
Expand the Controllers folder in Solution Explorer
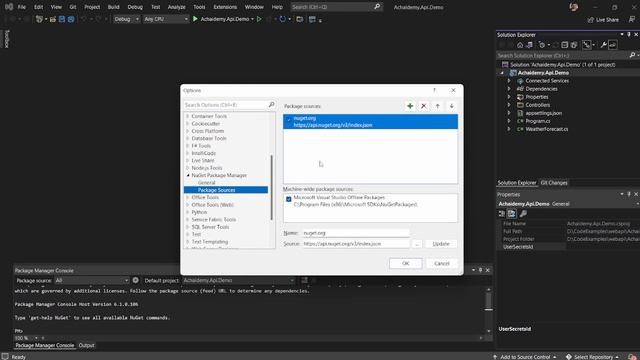(509, 105)
